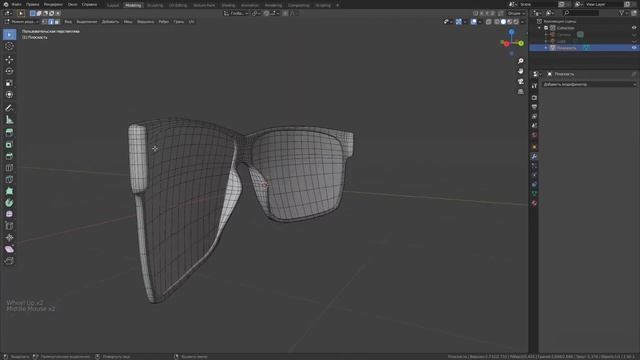This screenshot has height=360, width=640.
Task: Activate the 3D Cursor tool
Action: tap(9, 47)
